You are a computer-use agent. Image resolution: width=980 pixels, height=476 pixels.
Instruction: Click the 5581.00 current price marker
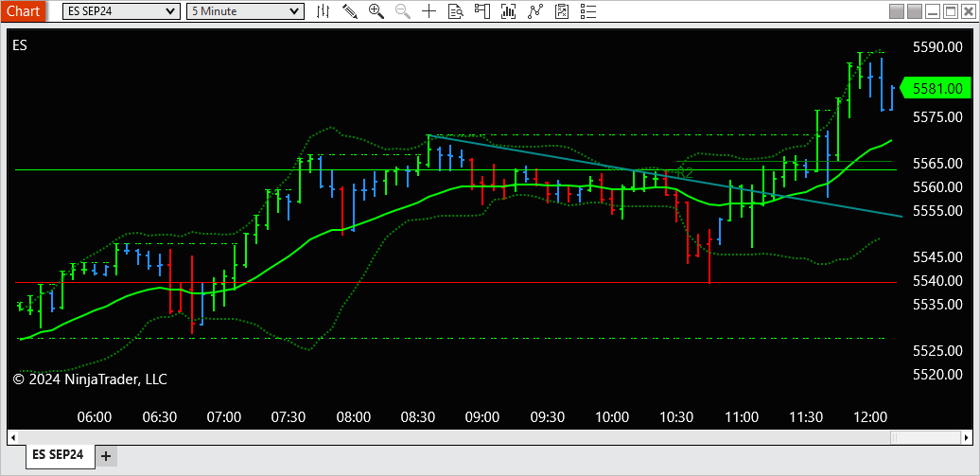tap(936, 89)
